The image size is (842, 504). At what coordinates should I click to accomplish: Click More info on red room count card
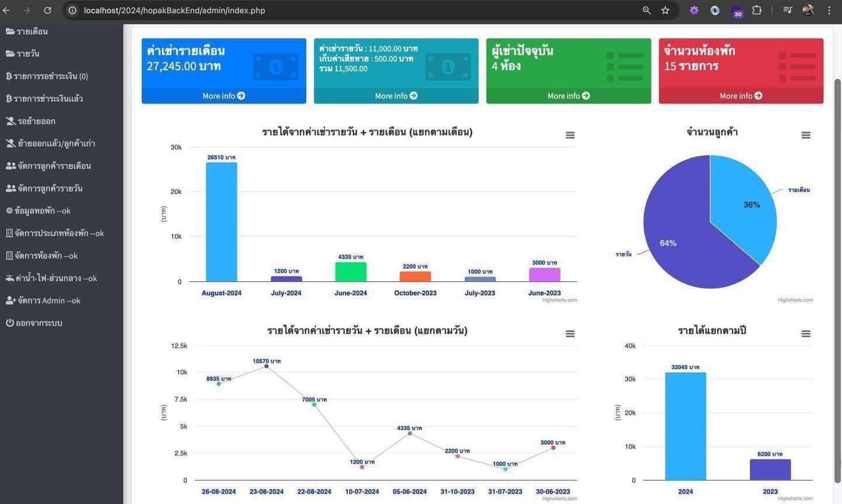point(741,96)
